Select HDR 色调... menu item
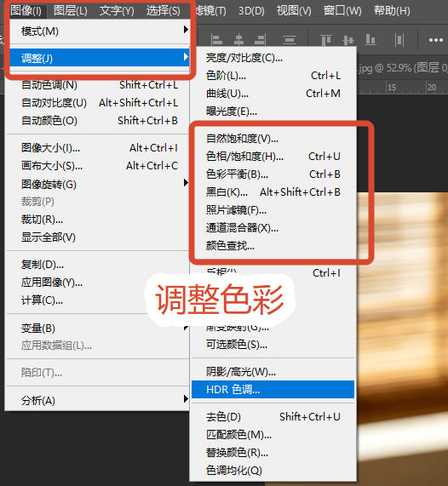 point(273,389)
